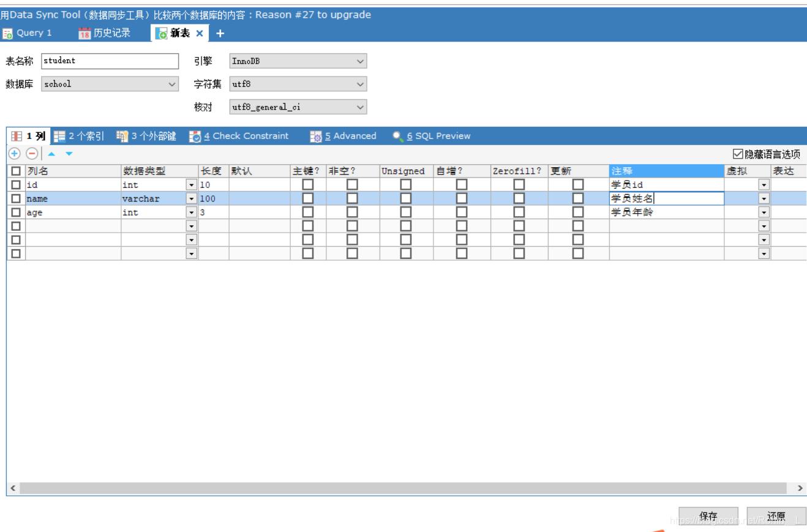Viewport: 807px width, 532px height.
Task: Click the age column name cell
Action: click(x=73, y=212)
